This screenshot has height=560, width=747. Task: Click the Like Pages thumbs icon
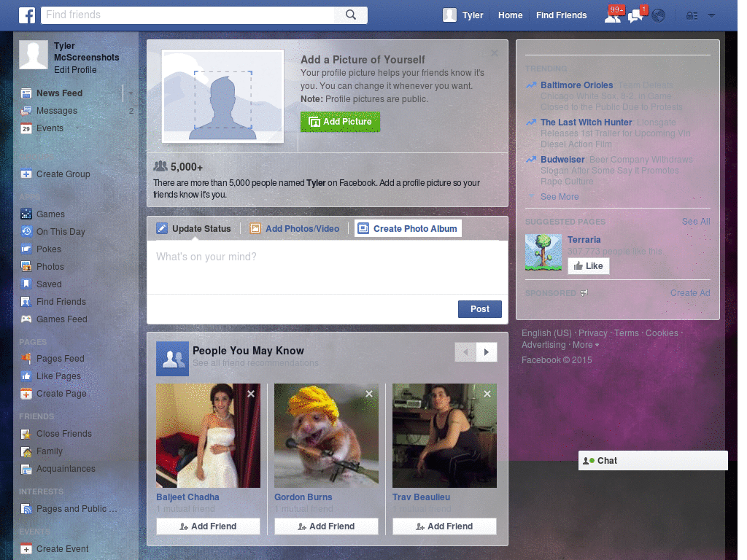click(x=26, y=376)
